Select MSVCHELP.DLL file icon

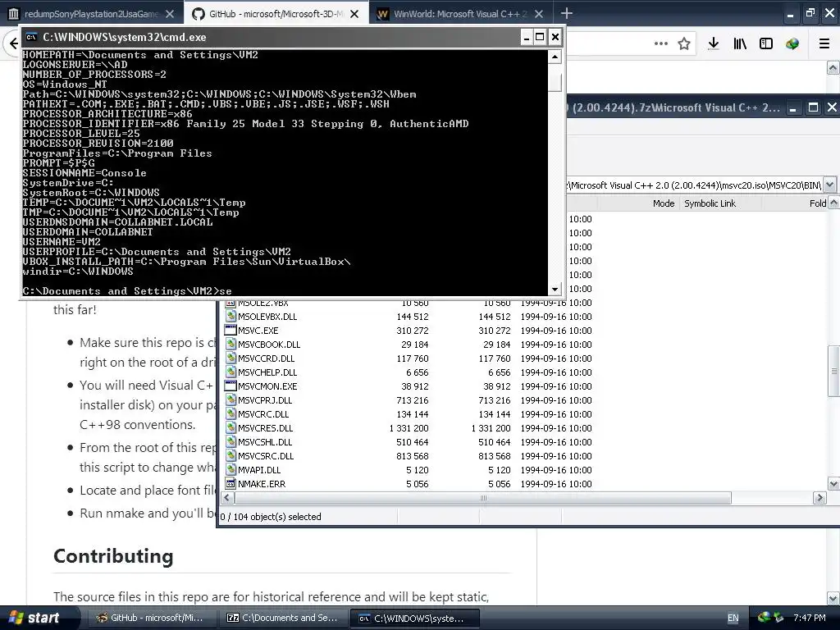tap(231, 372)
